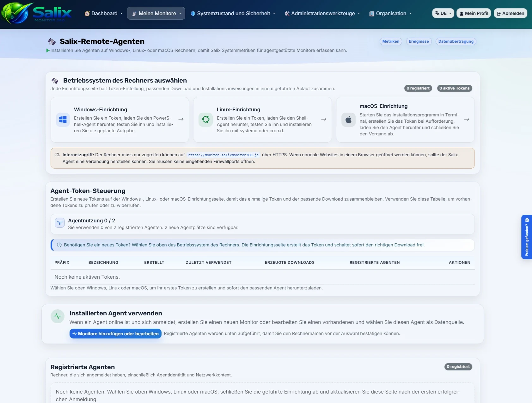Click the pulse icon next to Installierten Agent verwenden
Screen dimensions: 532x403
58,316
